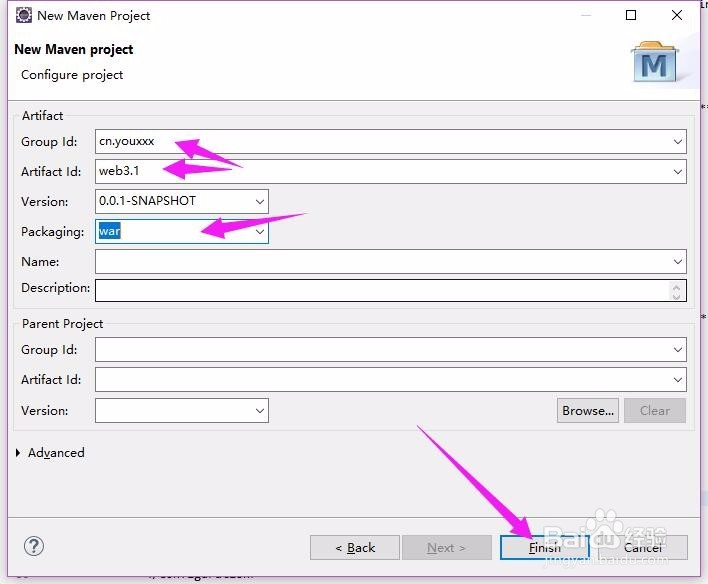
Task: Click the Cancel button
Action: click(x=643, y=548)
